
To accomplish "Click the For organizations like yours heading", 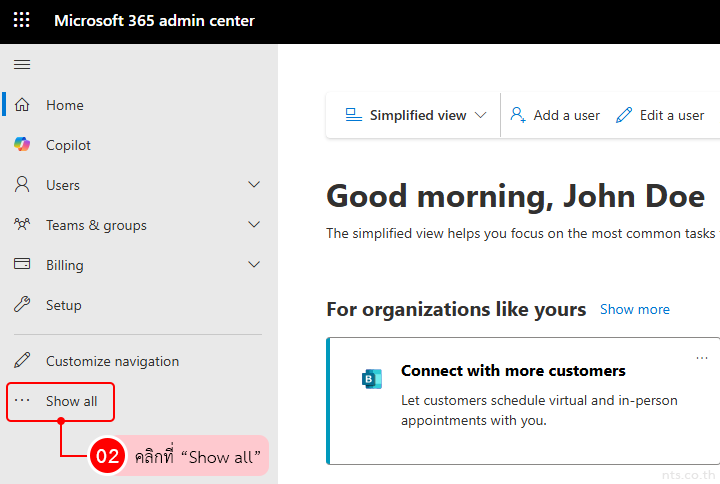I will [456, 310].
